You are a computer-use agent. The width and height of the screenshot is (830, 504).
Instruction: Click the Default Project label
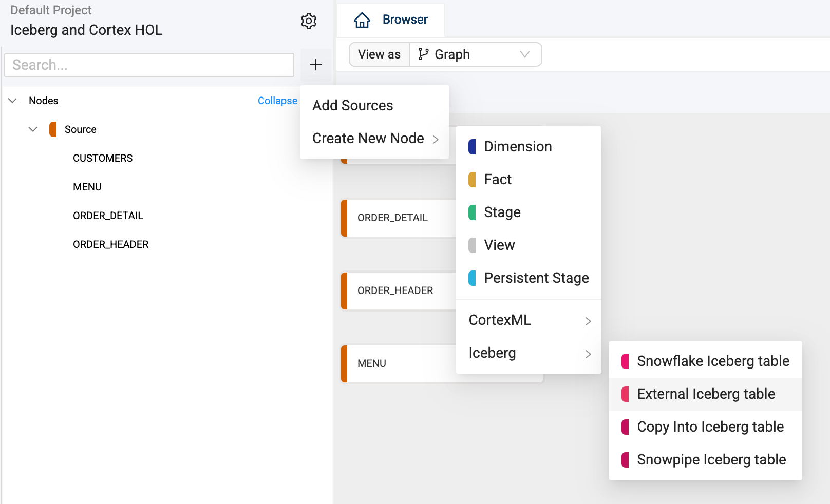coord(51,10)
